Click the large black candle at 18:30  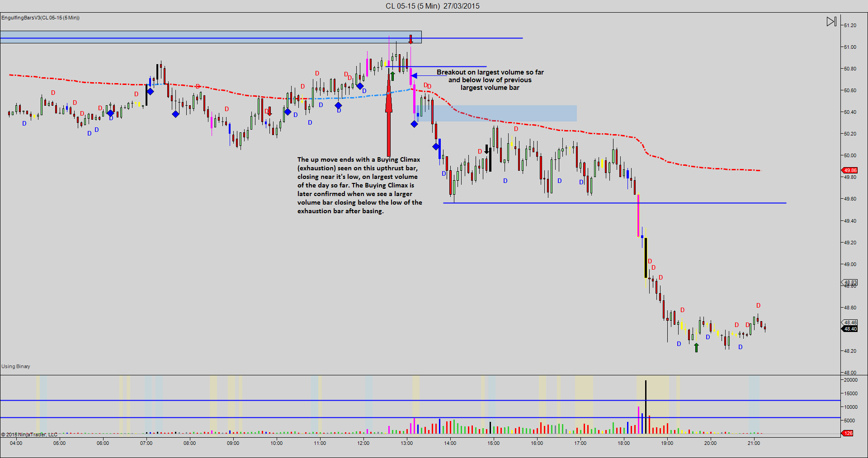(646, 257)
